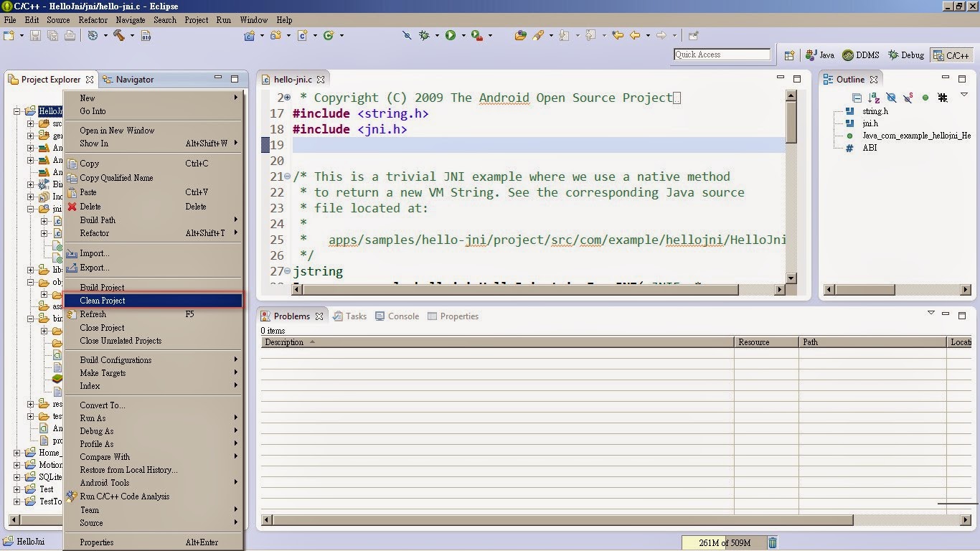Click the New C++ Class icon
This screenshot has height=551, width=980.
click(329, 35)
